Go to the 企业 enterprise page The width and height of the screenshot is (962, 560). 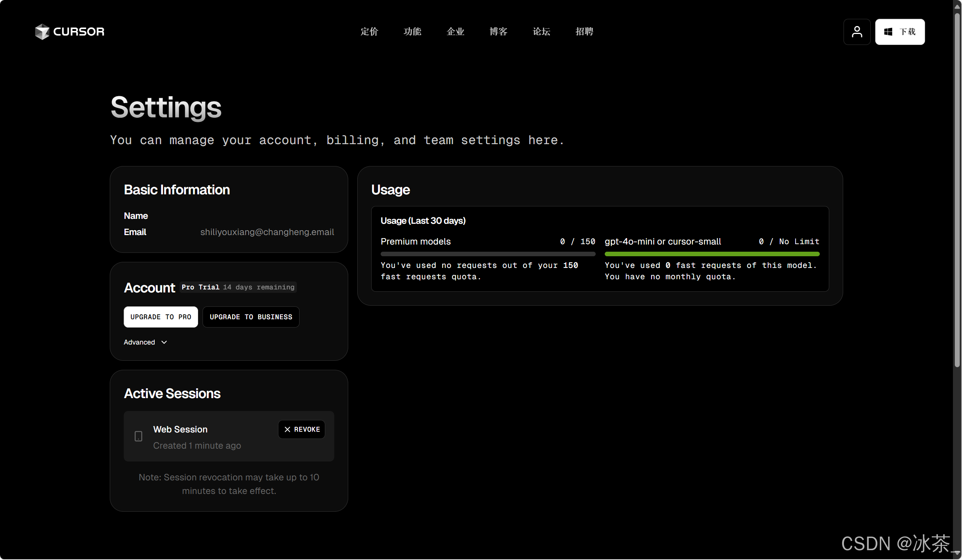click(x=455, y=32)
